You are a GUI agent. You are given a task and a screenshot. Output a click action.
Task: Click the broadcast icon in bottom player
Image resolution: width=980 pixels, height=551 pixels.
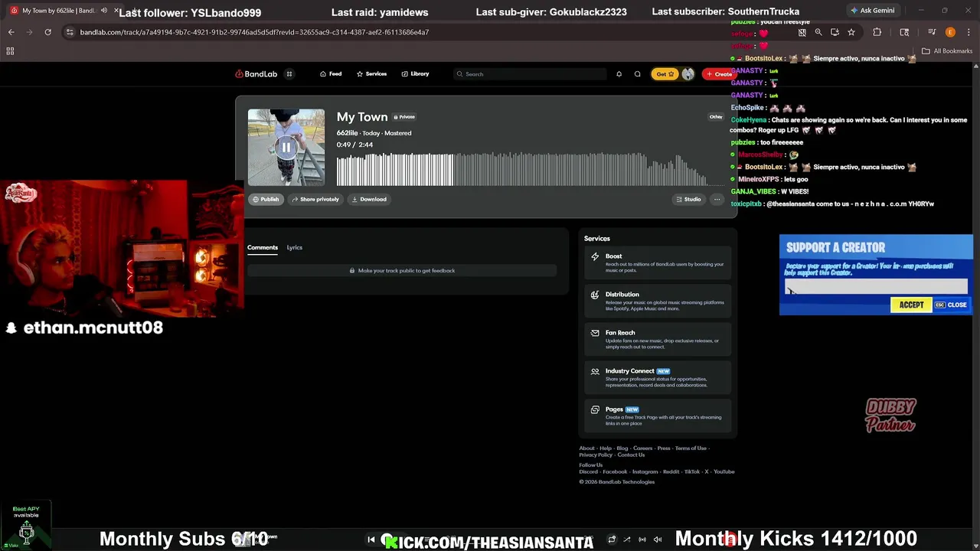642,540
